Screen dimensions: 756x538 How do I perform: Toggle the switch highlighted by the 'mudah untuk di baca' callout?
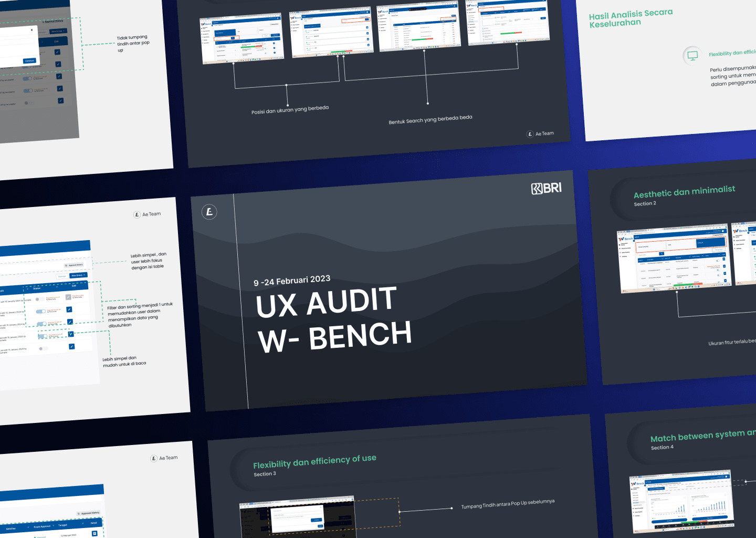pyautogui.click(x=43, y=336)
